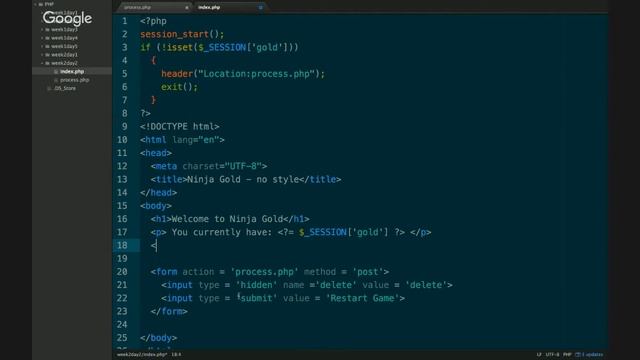Click the hidden input named 'delete'
The image size is (640, 360).
[x=307, y=285]
